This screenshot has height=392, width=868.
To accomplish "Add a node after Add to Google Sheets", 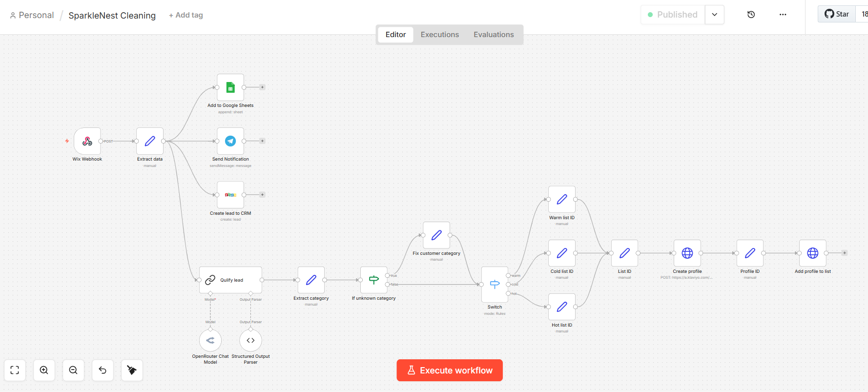I will 262,87.
